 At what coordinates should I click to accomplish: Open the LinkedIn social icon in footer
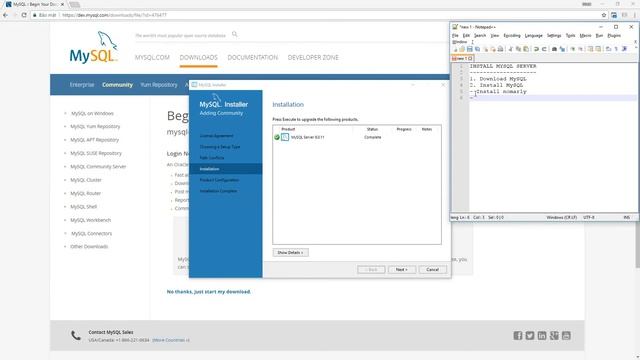[542, 336]
